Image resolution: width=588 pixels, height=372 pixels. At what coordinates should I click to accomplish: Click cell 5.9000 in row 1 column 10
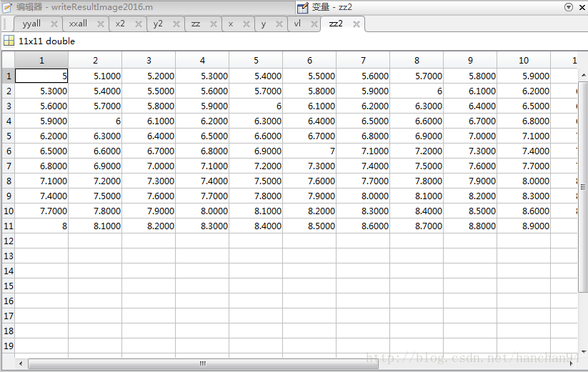524,76
